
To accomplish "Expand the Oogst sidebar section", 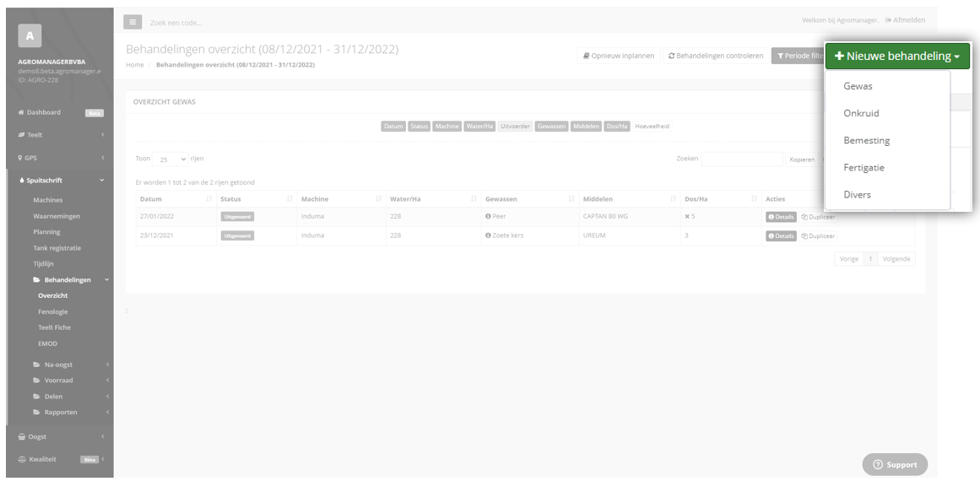I will point(60,436).
